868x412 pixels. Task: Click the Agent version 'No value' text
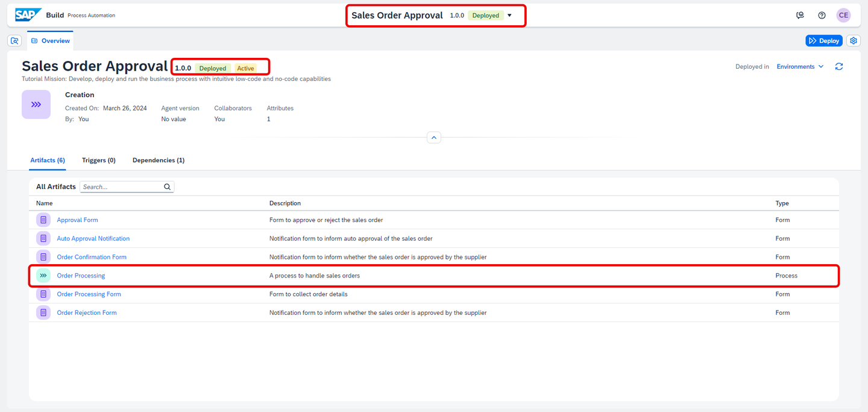pyautogui.click(x=174, y=119)
